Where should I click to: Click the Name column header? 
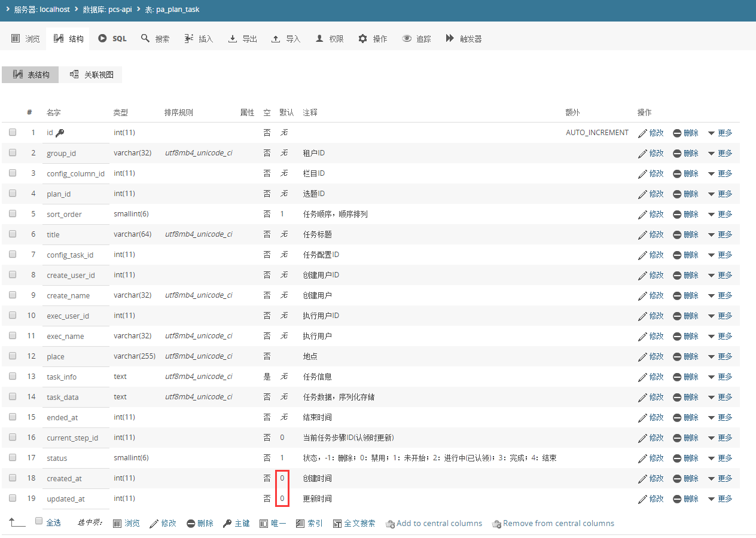(54, 112)
